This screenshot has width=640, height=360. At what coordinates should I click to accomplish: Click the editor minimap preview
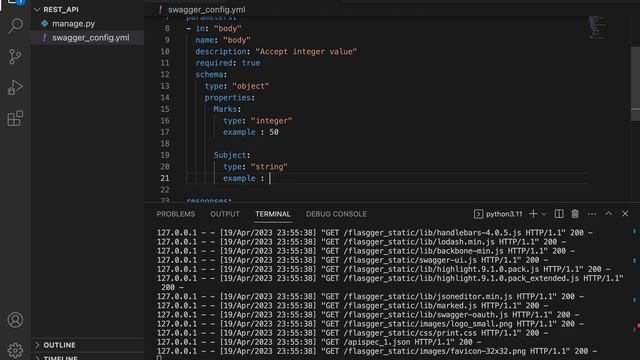(x=597, y=28)
